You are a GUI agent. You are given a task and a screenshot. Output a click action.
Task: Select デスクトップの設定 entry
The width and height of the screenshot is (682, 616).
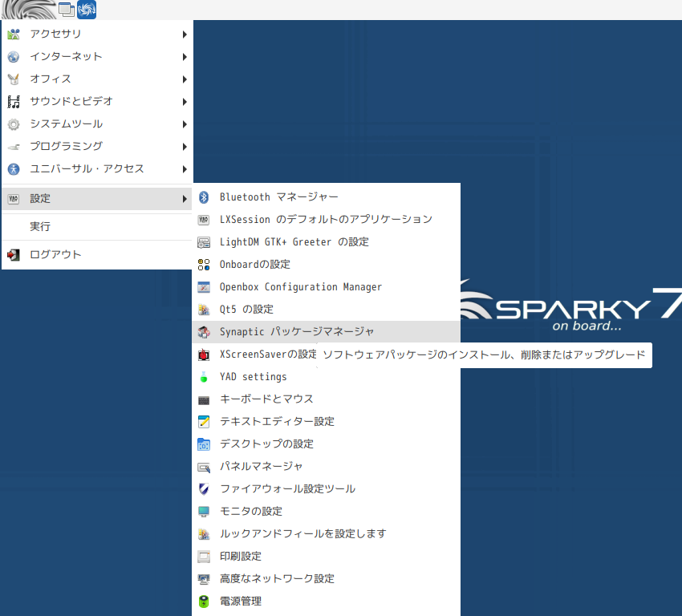[x=326, y=444]
